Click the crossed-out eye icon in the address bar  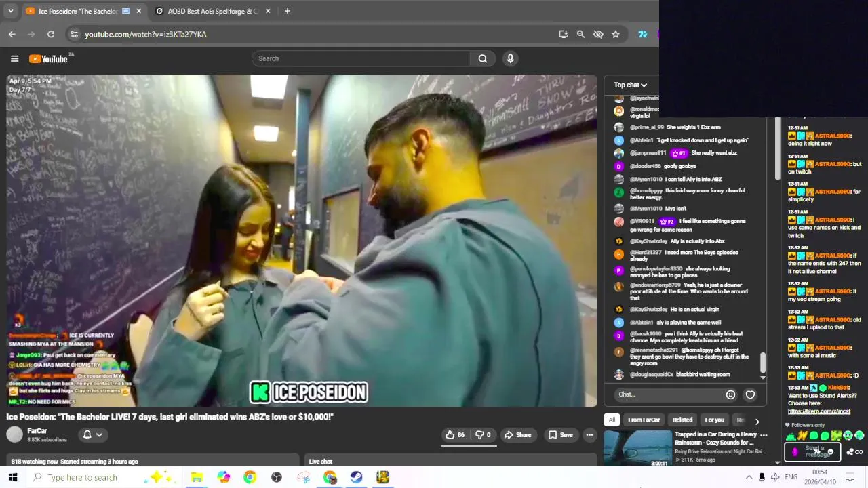[x=598, y=34]
